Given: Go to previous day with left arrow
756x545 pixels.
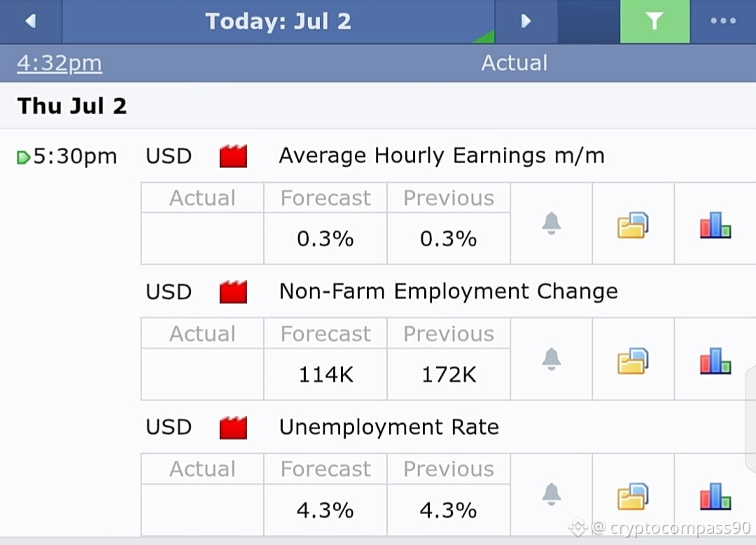Looking at the screenshot, I should click(31, 21).
